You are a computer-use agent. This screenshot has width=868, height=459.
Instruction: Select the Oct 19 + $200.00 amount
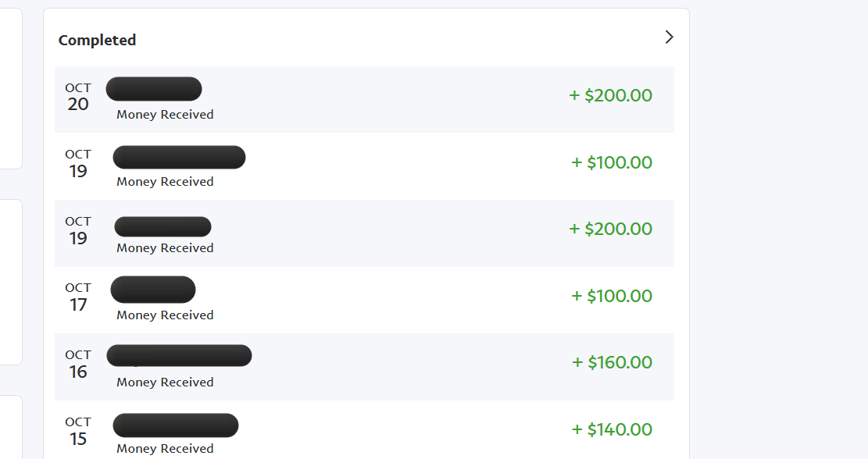pos(611,229)
